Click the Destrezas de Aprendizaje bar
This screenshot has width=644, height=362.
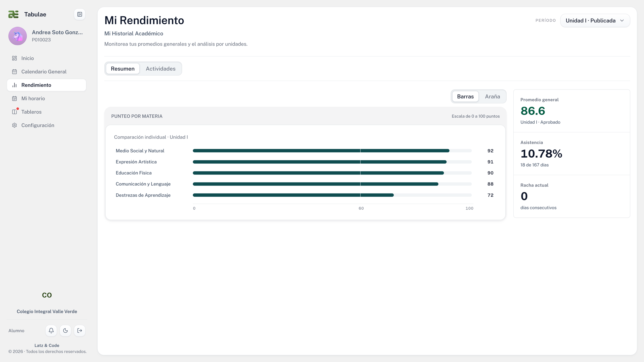293,195
